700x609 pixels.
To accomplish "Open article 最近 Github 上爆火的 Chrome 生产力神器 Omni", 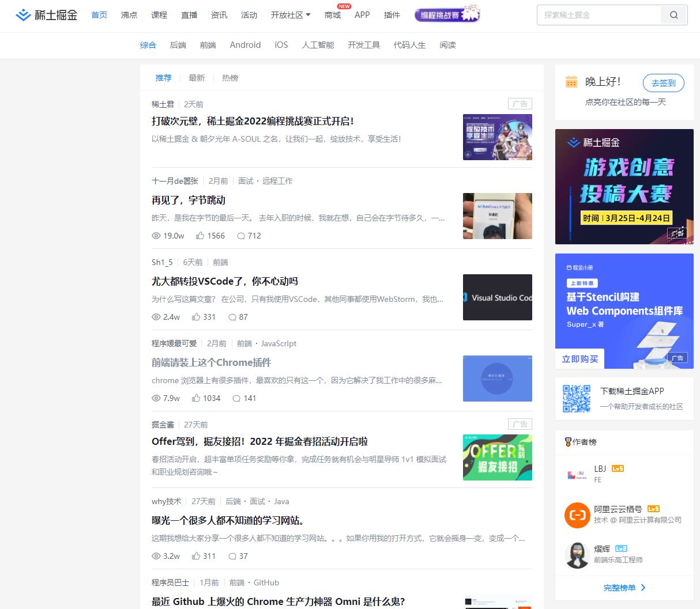I will click(x=278, y=602).
